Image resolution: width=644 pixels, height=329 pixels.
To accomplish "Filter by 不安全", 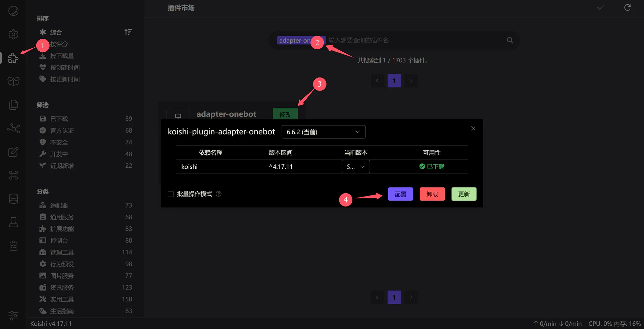I will point(86,142).
